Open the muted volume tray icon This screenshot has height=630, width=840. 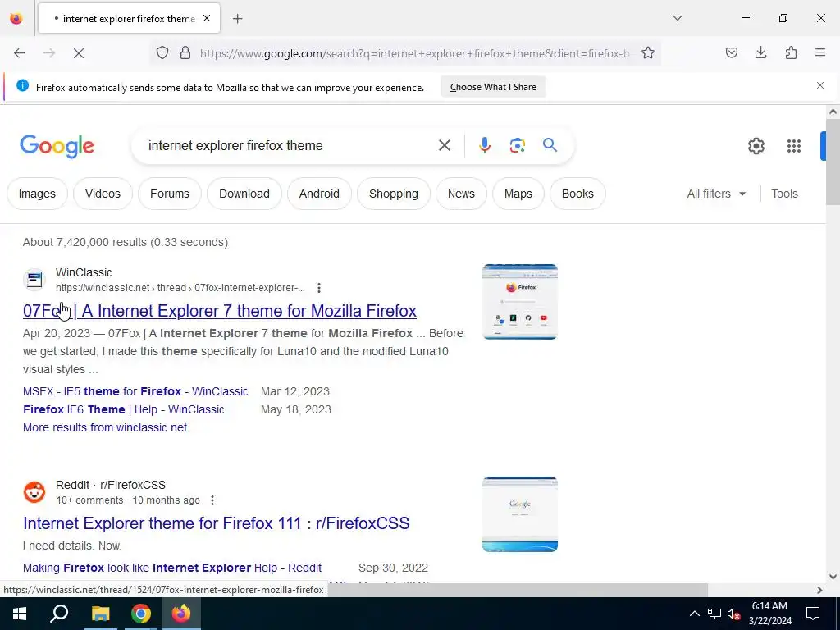(x=733, y=614)
